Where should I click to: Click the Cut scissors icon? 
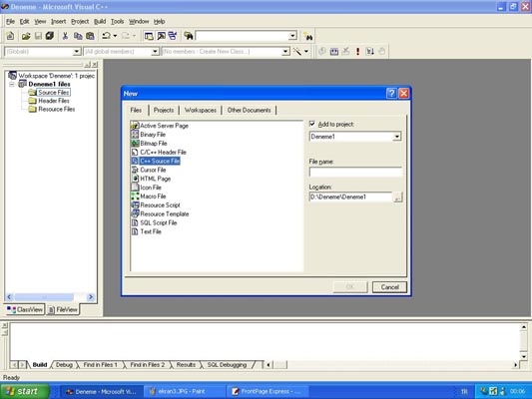[65, 36]
